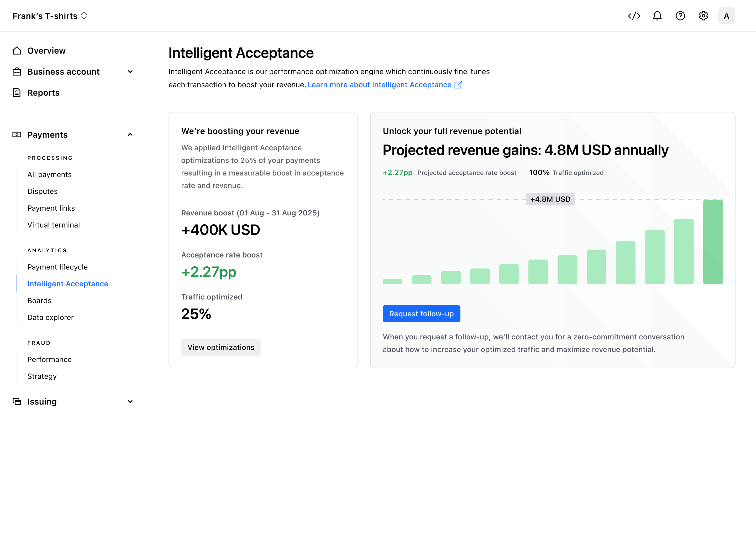Open fraud Performance page
This screenshot has width=756, height=538.
click(49, 359)
